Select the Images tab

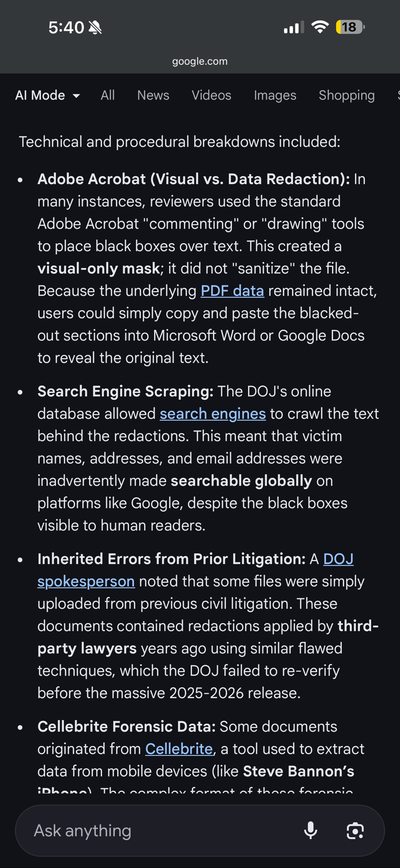pyautogui.click(x=275, y=95)
